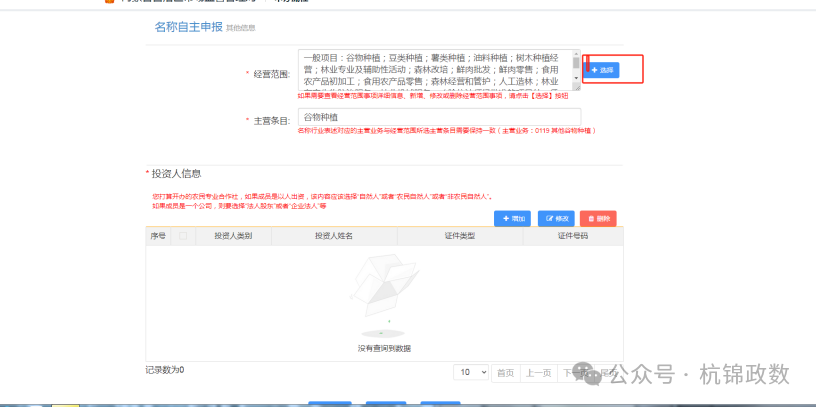Click the 记录数为0 record count text
The width and height of the screenshot is (816, 407).
click(165, 370)
